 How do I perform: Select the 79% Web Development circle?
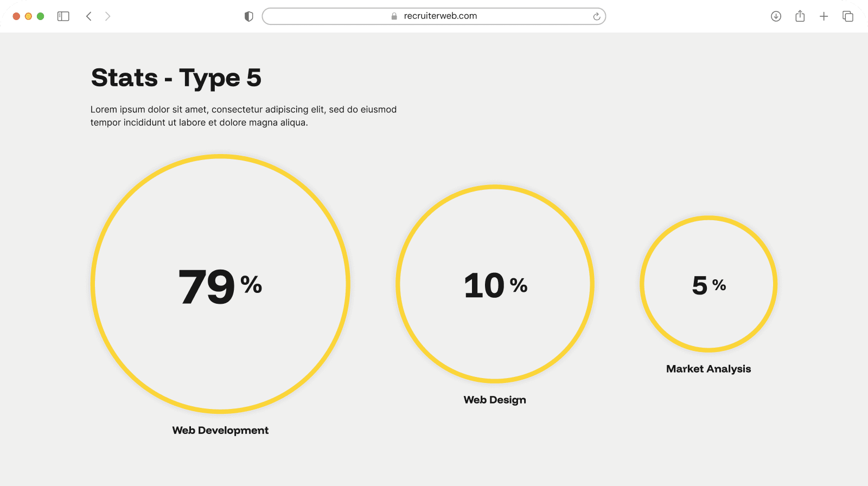[x=220, y=284]
